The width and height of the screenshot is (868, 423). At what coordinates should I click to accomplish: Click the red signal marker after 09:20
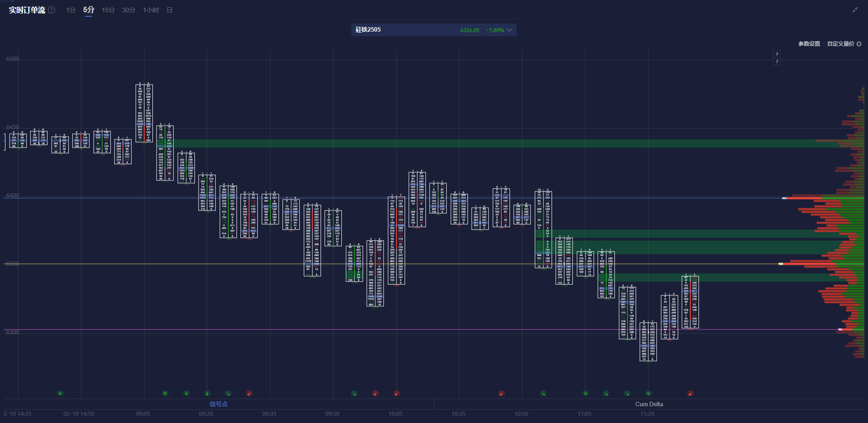tap(249, 394)
